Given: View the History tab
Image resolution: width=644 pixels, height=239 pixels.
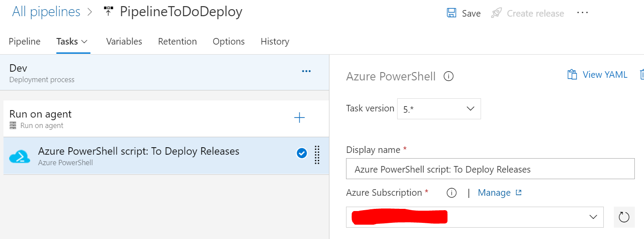Looking at the screenshot, I should [x=275, y=42].
